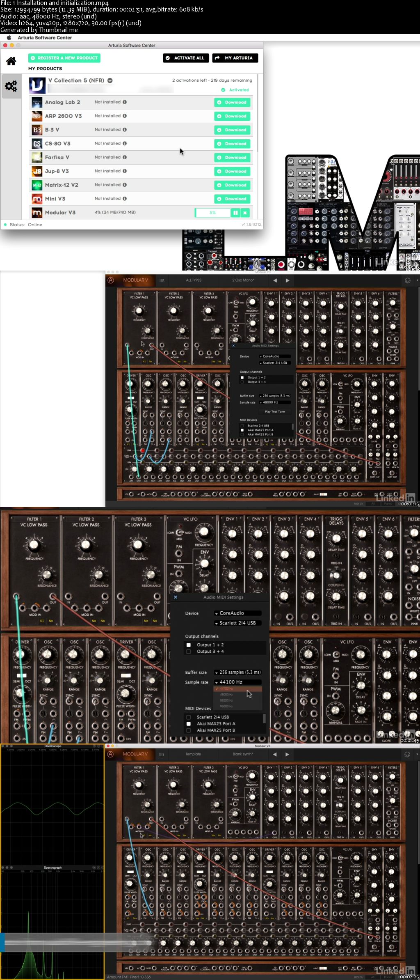Show info for ARP 2600 V3 Not installed
This screenshot has width=420, height=980.
[125, 116]
